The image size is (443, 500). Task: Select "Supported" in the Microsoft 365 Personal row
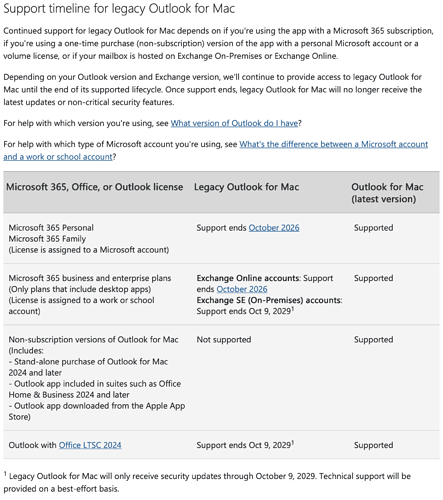click(373, 228)
